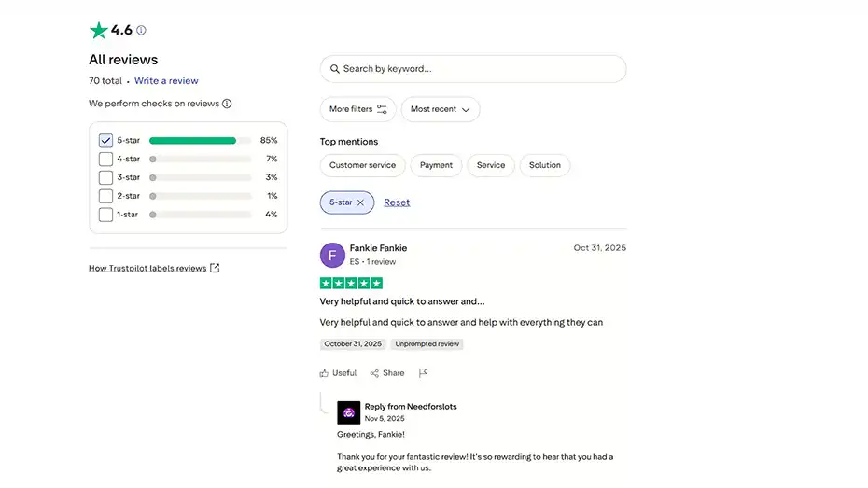
Task: Select the Customer service mention chip
Action: click(362, 165)
